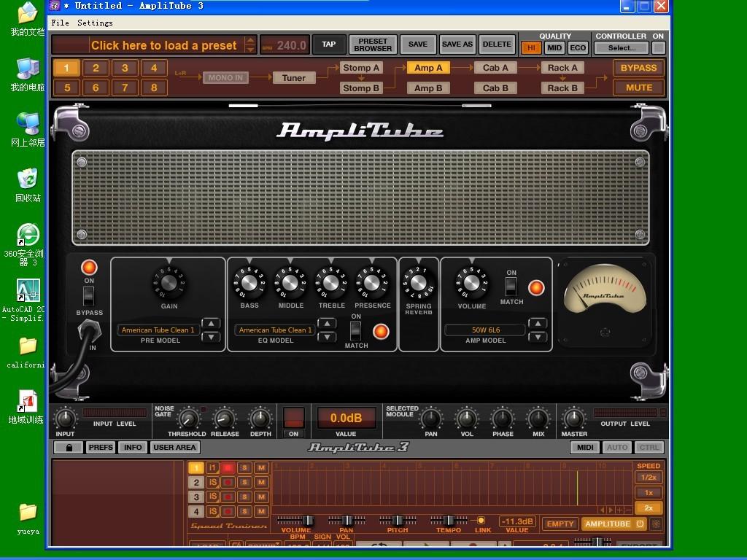The height and width of the screenshot is (560, 747).
Task: Open the PREFS panel
Action: (101, 448)
